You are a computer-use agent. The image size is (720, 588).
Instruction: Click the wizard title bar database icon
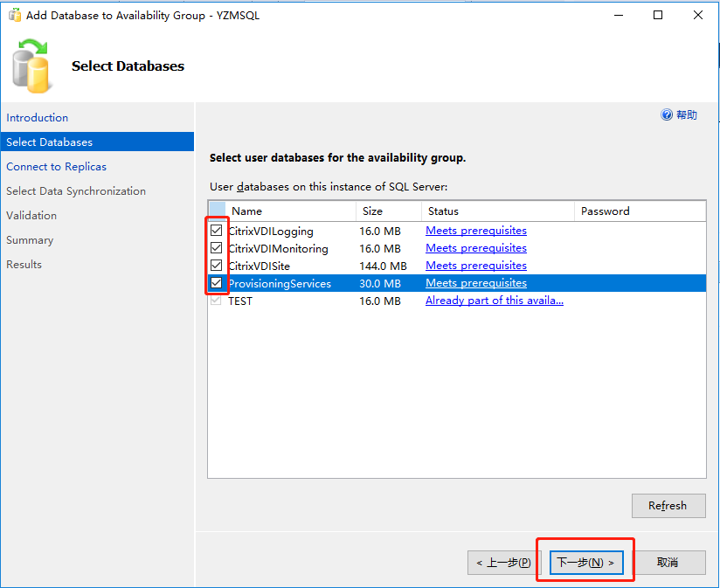[x=15, y=15]
